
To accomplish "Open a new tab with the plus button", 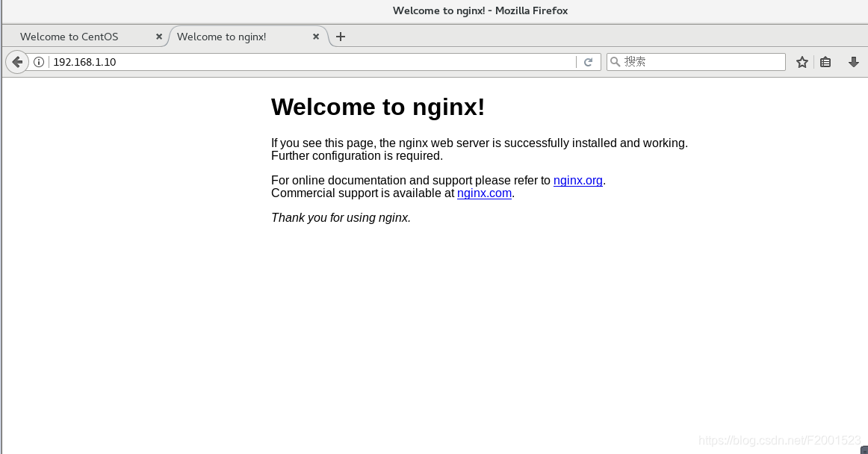I will 341,37.
